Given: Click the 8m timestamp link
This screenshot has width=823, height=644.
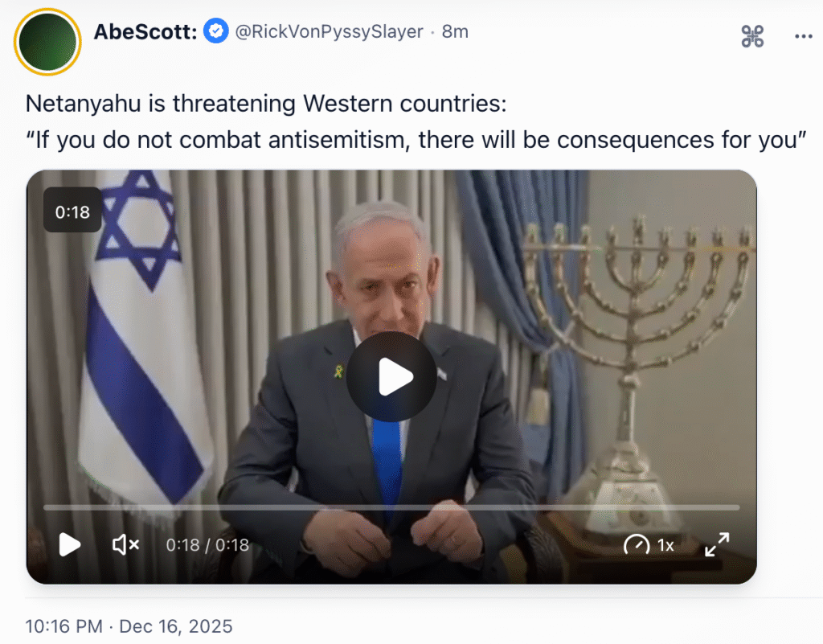Looking at the screenshot, I should click(455, 31).
